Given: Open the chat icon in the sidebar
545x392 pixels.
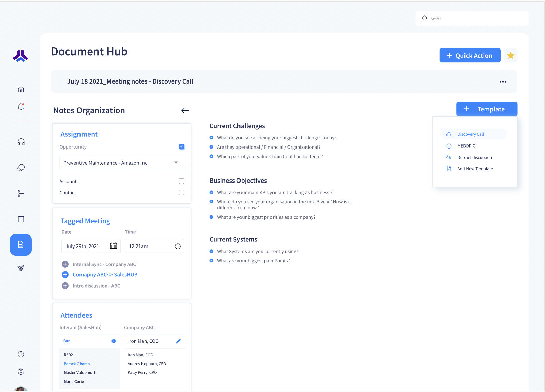Looking at the screenshot, I should coord(21,167).
